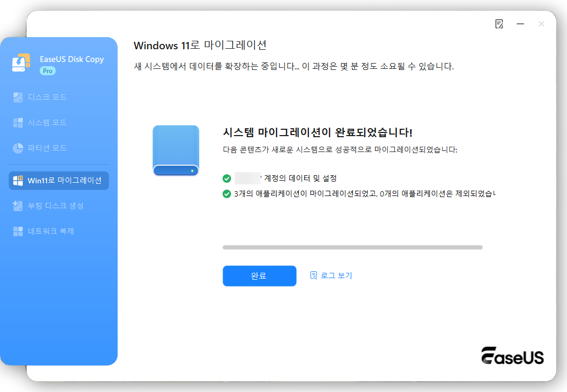This screenshot has height=392, width=567.
Task: Click the checkmark beside the applications migrated line
Action: 227,193
